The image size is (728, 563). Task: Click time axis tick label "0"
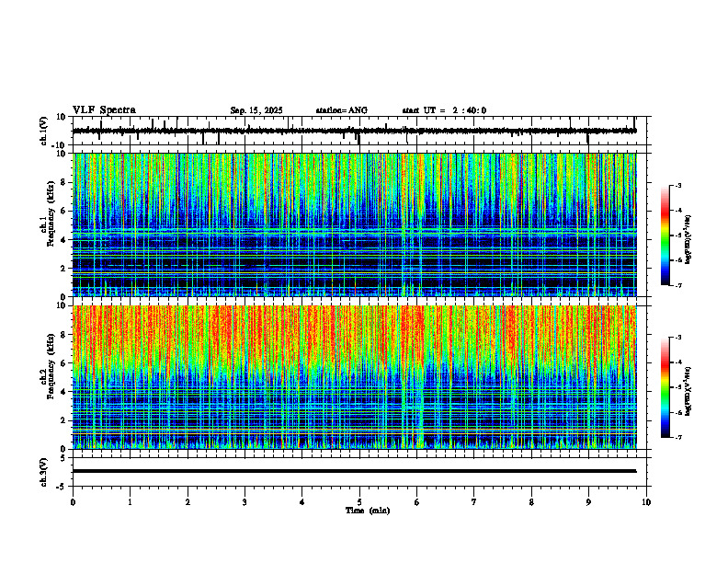[x=73, y=502]
